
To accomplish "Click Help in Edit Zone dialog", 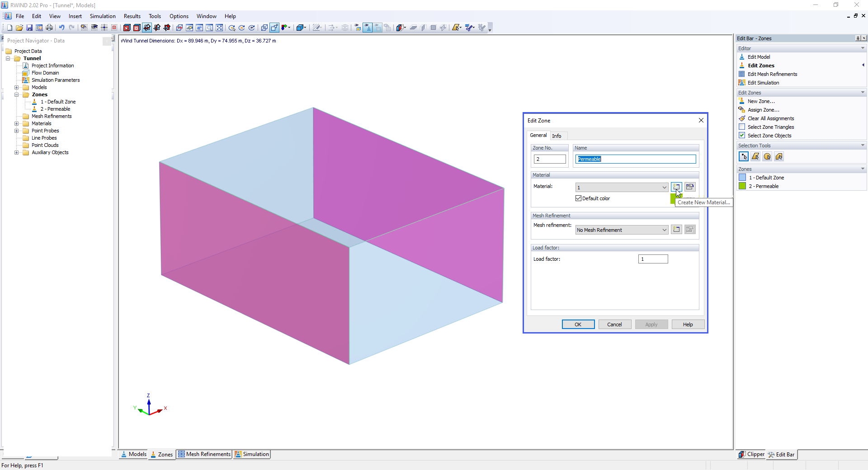I will click(688, 324).
